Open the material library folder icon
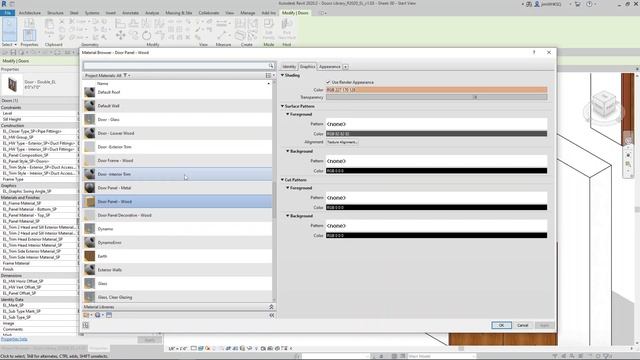The image size is (640, 360). (x=86, y=315)
